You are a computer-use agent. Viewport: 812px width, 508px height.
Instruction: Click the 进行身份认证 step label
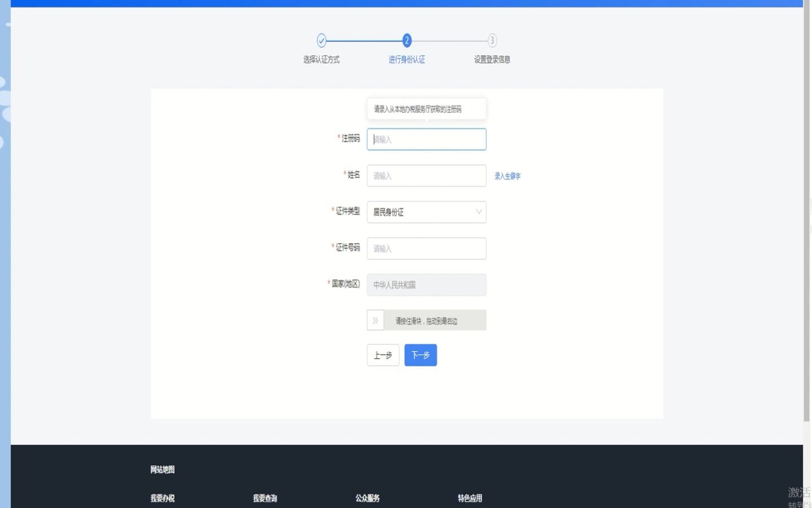pos(407,60)
